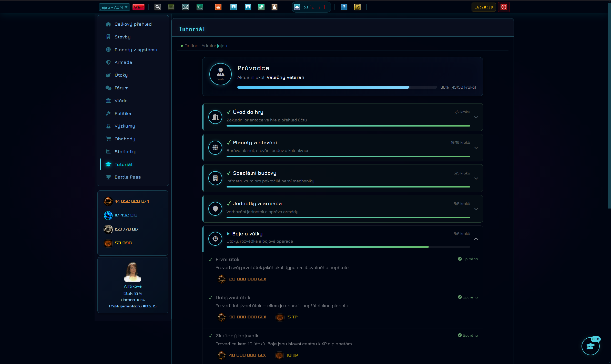Click the floating graduation cap 86% widget
This screenshot has height=364, width=611.
coord(590,346)
